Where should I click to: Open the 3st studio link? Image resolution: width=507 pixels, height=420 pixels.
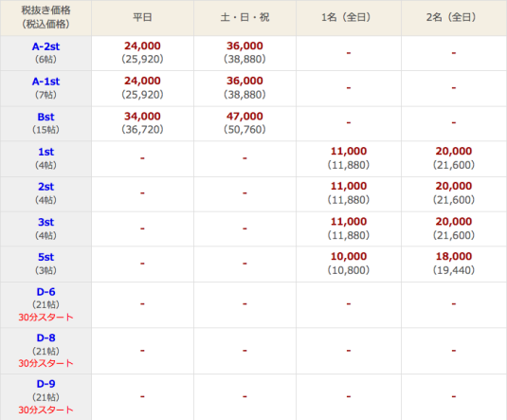click(x=45, y=222)
